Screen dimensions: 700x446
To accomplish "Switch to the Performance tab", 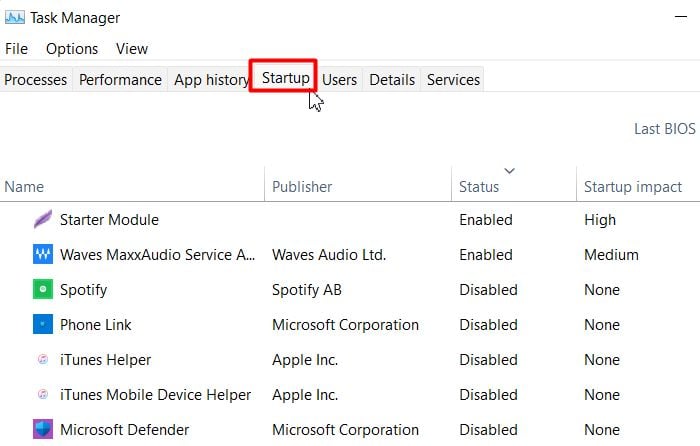I will pyautogui.click(x=120, y=80).
